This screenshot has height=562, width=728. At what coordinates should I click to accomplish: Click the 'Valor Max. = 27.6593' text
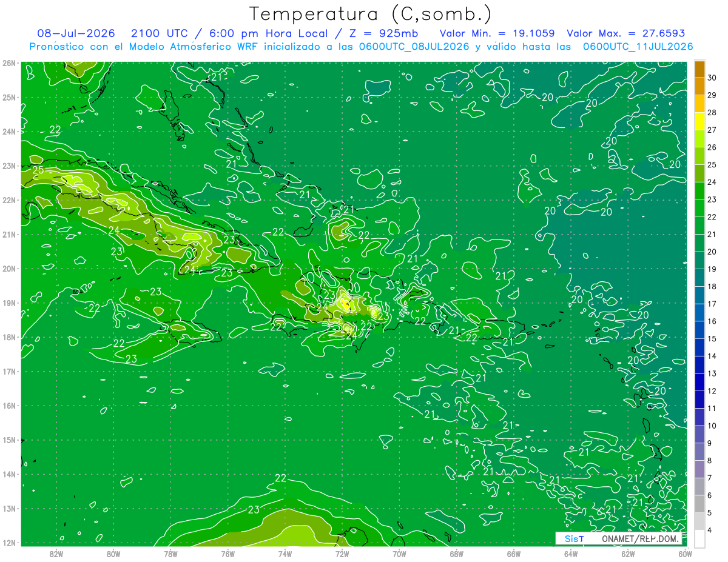[625, 33]
